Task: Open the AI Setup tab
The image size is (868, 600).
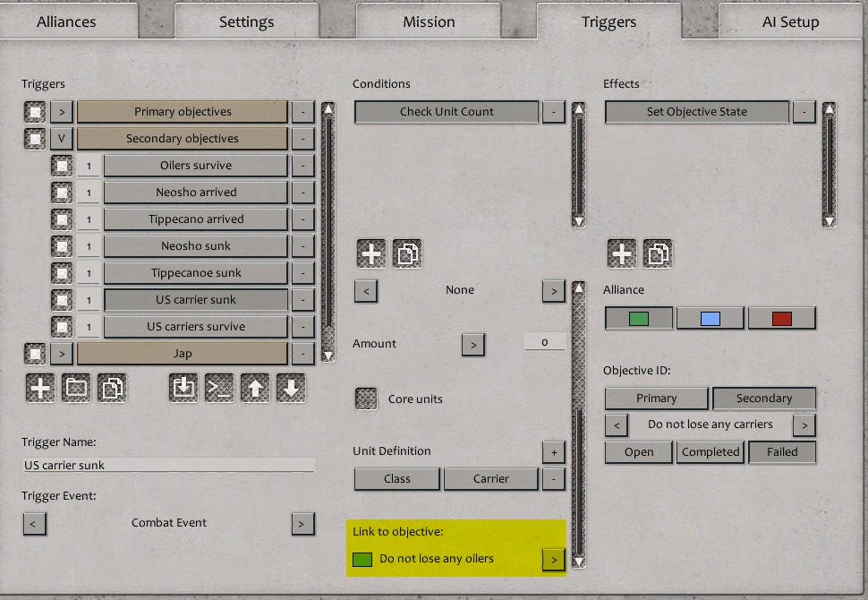Action: point(790,21)
